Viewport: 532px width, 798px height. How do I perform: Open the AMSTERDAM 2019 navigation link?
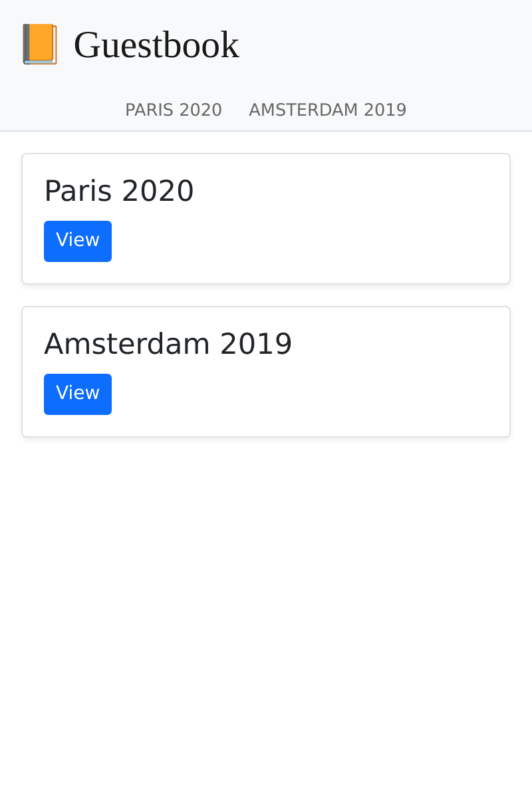[x=327, y=110]
